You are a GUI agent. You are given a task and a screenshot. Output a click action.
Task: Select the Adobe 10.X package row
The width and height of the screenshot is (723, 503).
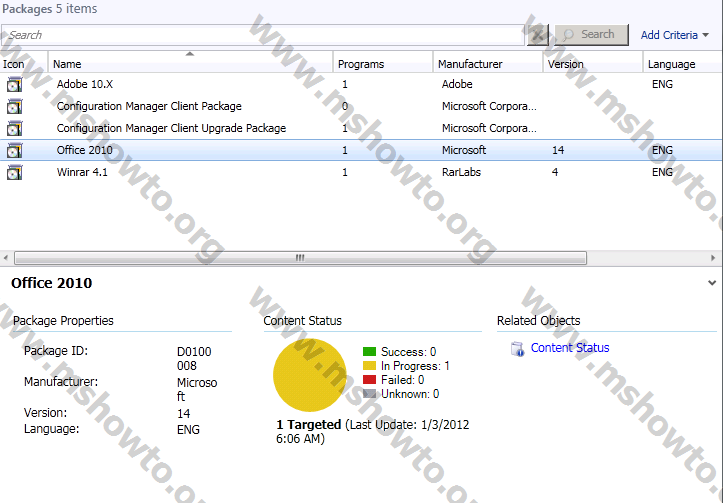click(362, 84)
